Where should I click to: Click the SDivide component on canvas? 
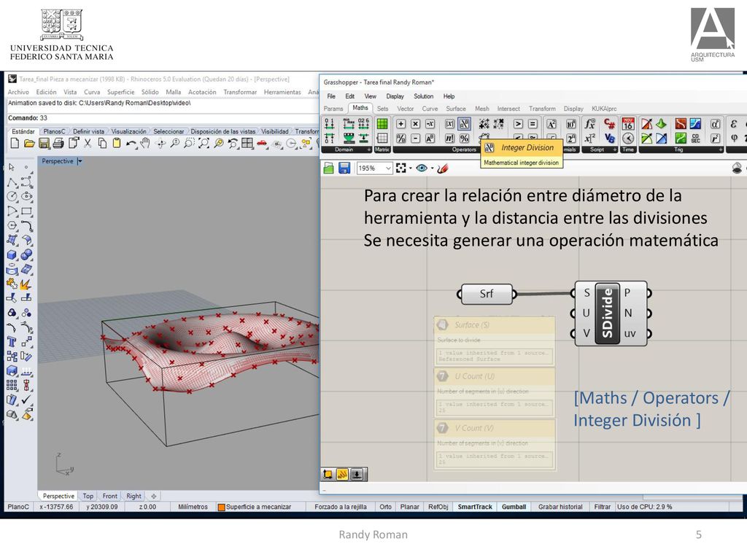coord(612,313)
